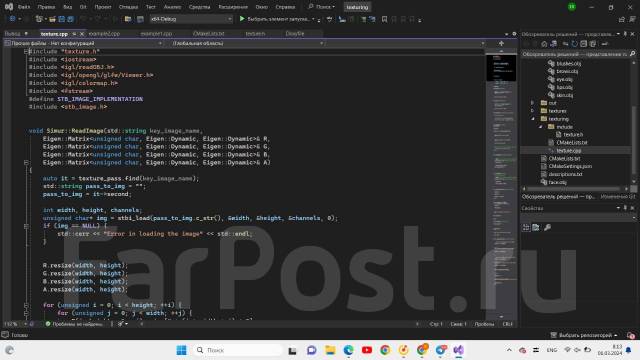Open the Проект menu
The height and width of the screenshot is (360, 640).
[x=102, y=7]
